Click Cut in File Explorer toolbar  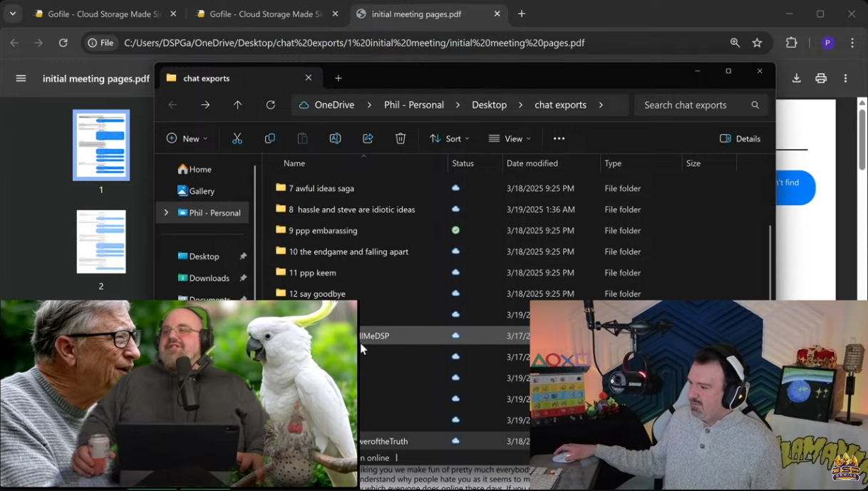coord(237,138)
